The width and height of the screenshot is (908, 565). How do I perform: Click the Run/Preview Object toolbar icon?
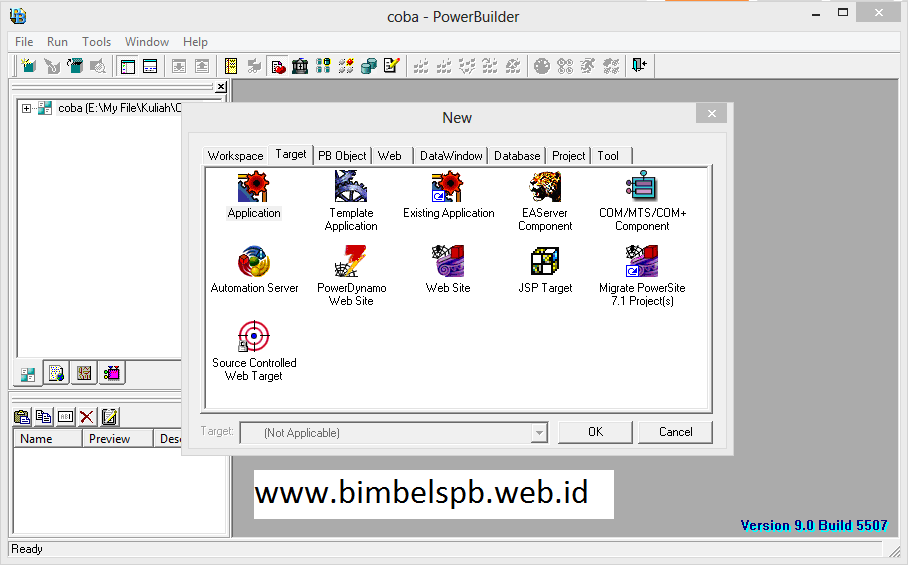tap(98, 66)
